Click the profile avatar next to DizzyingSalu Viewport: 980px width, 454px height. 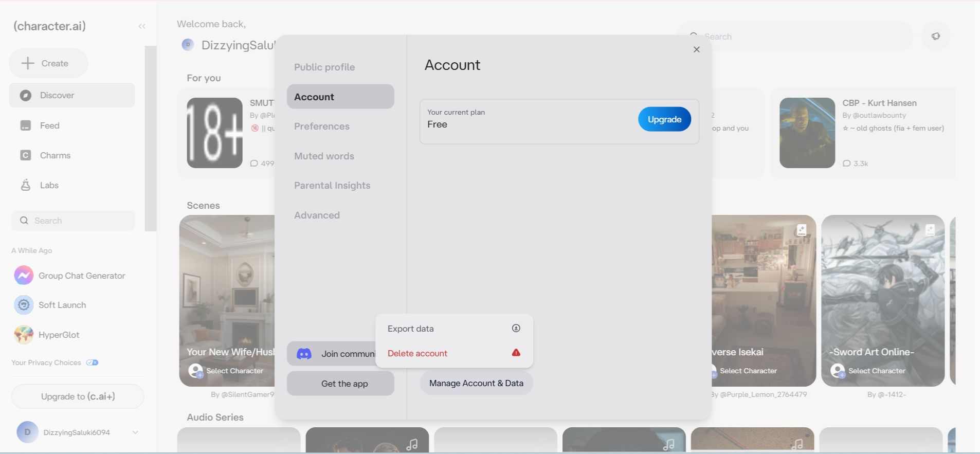coord(188,45)
